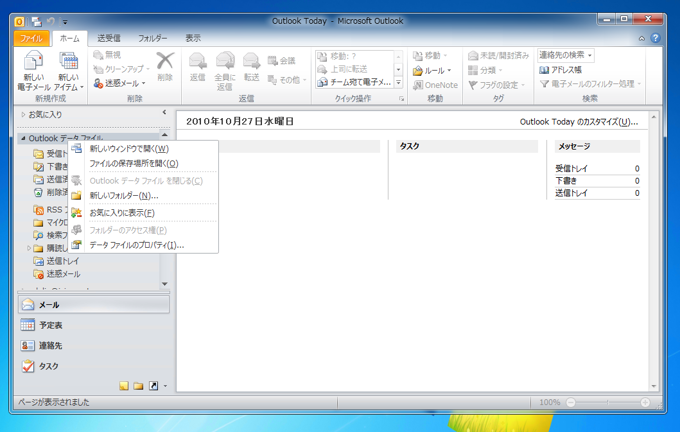Click the 会議 meeting button
This screenshot has height=432, width=680.
click(x=281, y=61)
